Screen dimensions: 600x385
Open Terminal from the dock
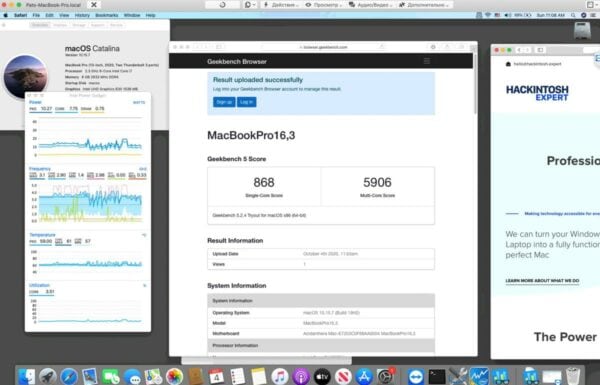[x=437, y=377]
